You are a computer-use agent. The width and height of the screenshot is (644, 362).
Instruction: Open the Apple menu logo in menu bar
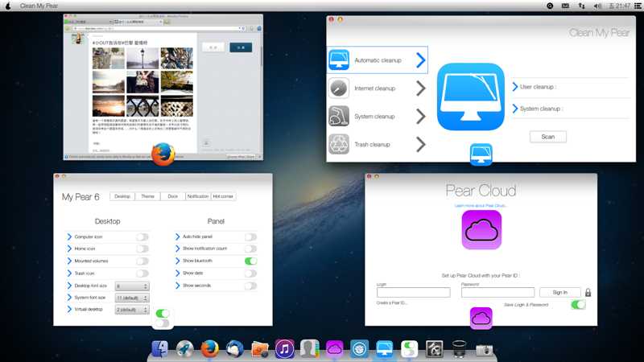(x=8, y=6)
